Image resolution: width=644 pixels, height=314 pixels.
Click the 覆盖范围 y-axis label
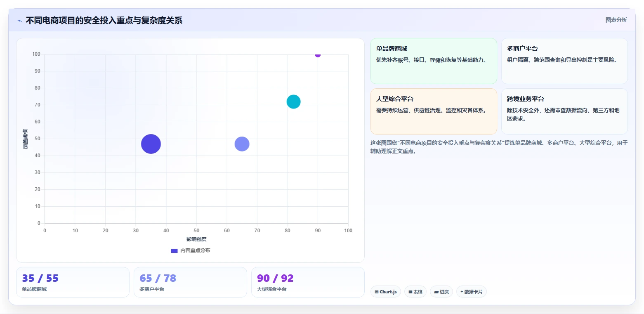tap(26, 139)
